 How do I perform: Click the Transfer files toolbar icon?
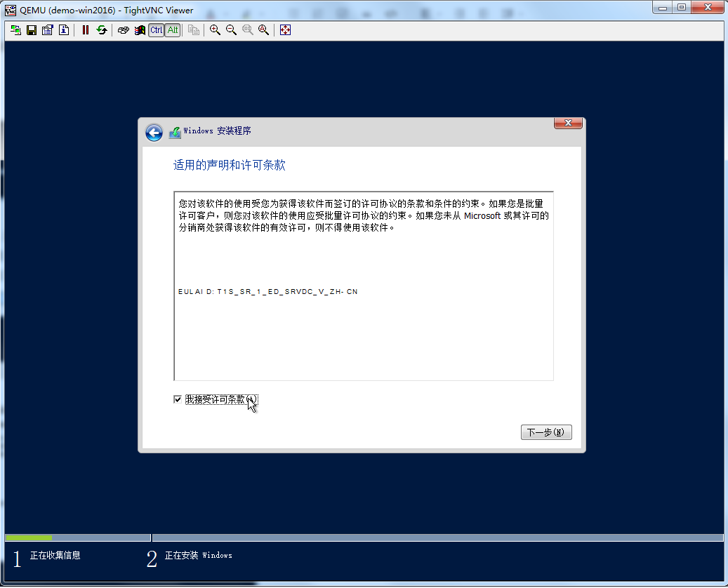coord(194,30)
